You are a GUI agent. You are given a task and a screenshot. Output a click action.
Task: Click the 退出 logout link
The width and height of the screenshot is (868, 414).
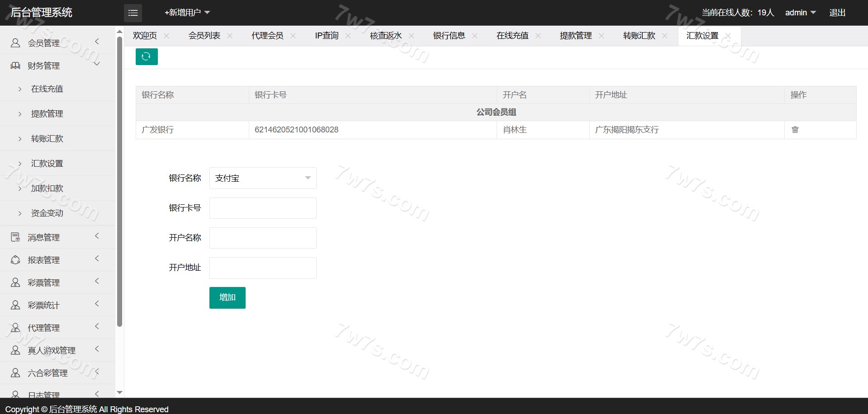point(837,13)
